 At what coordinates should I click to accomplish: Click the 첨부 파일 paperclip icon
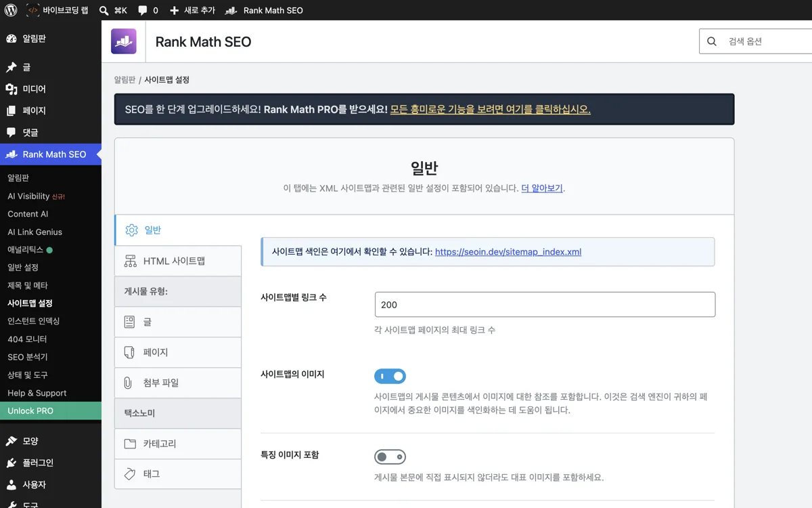coord(128,383)
